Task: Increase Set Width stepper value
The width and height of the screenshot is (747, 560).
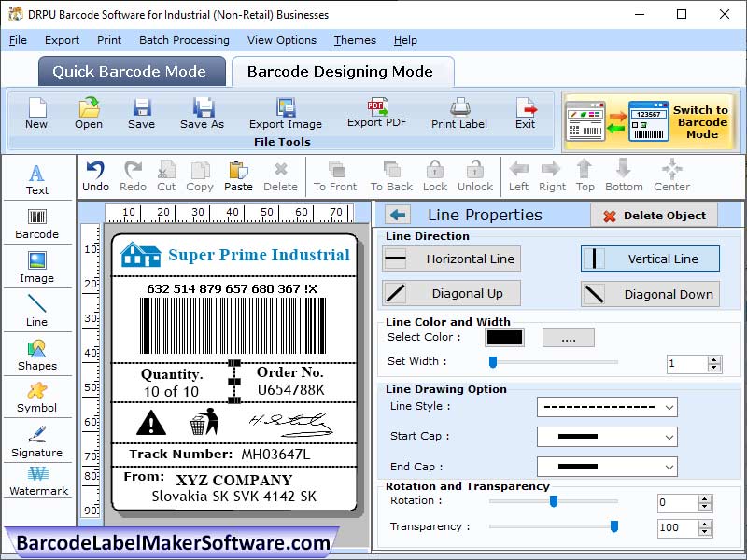Action: [713, 360]
